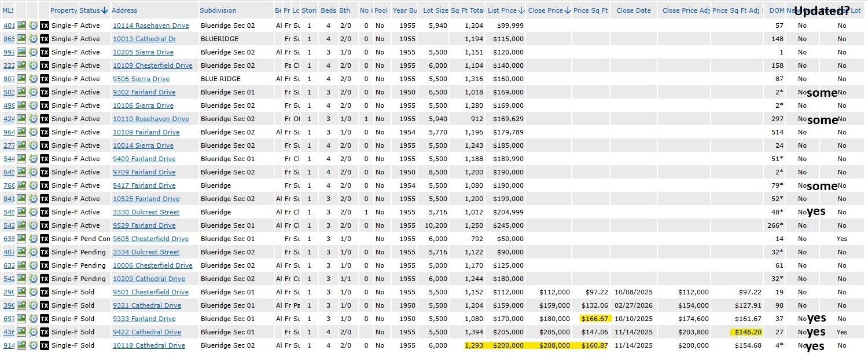
Task: Sort by the Close Date column header
Action: tap(633, 10)
